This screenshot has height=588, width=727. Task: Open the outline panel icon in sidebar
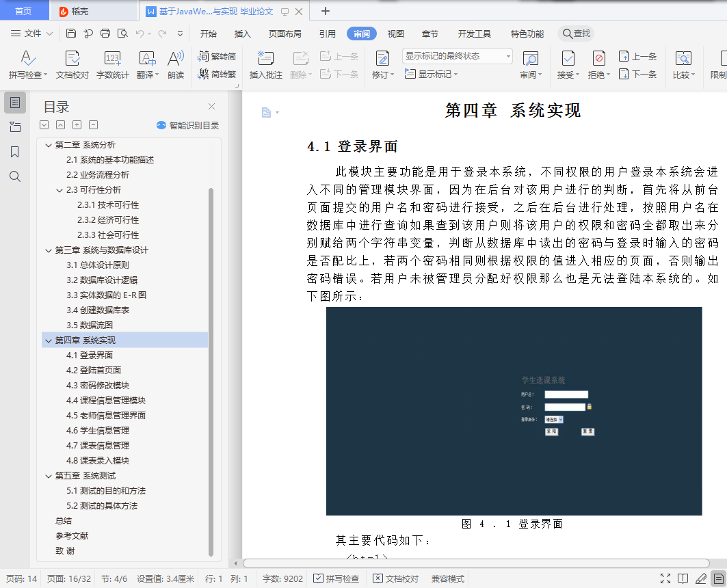pyautogui.click(x=15, y=103)
